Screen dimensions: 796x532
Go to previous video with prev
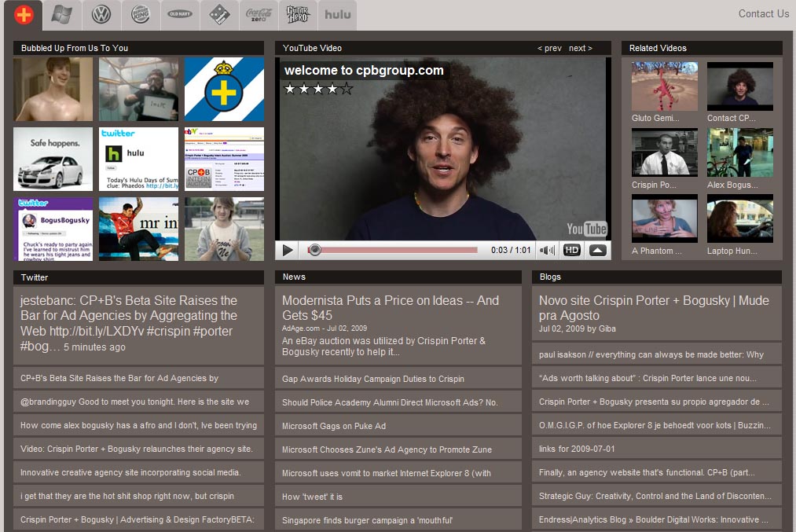click(549, 48)
